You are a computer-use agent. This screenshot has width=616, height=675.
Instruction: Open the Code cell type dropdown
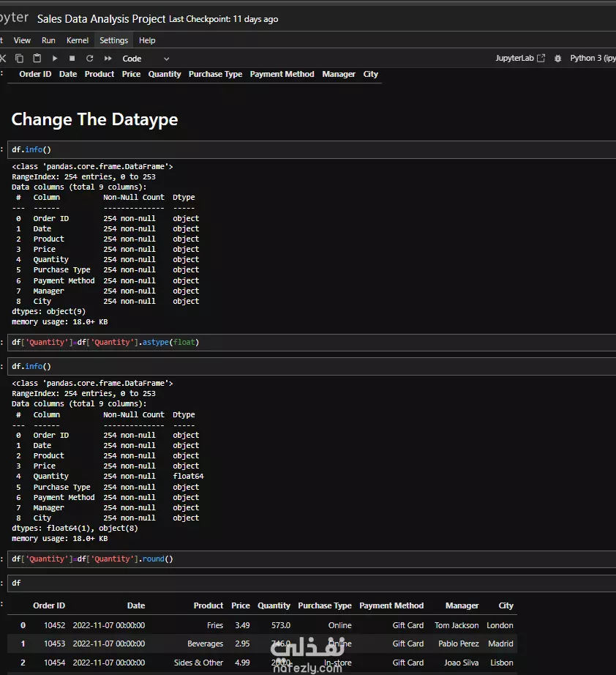coord(146,59)
